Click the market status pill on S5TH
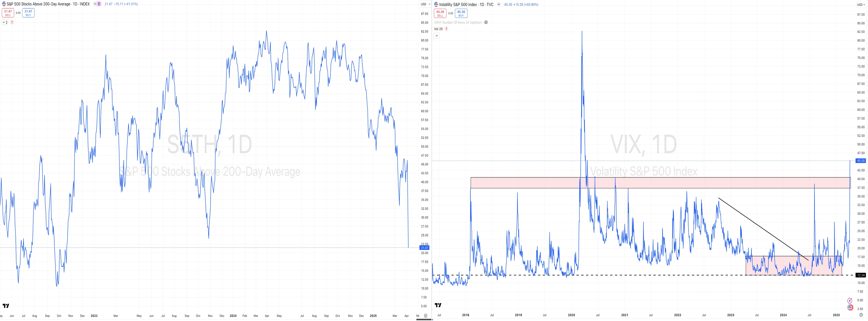 (95, 4)
